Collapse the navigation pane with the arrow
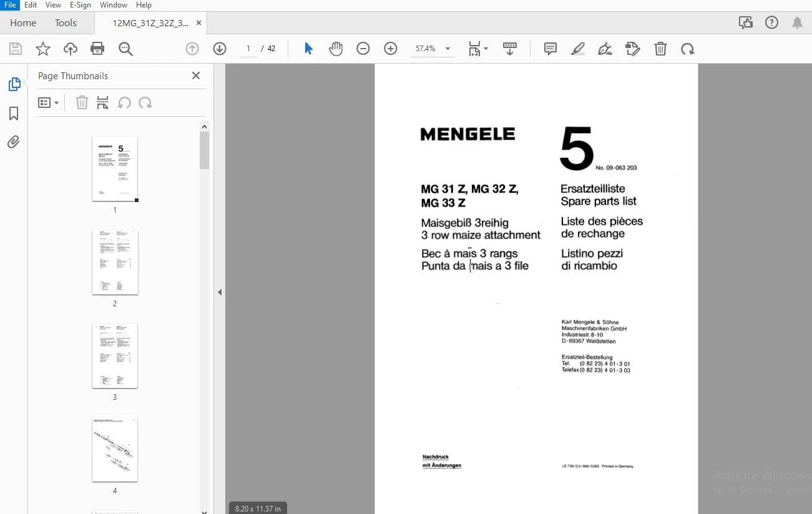Viewport: 812px width, 514px height. click(220, 292)
